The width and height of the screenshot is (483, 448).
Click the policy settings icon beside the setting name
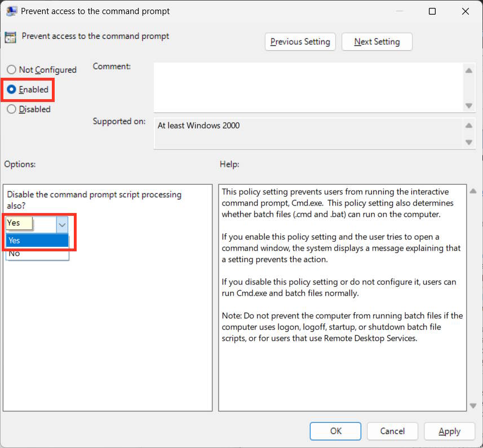[x=10, y=36]
